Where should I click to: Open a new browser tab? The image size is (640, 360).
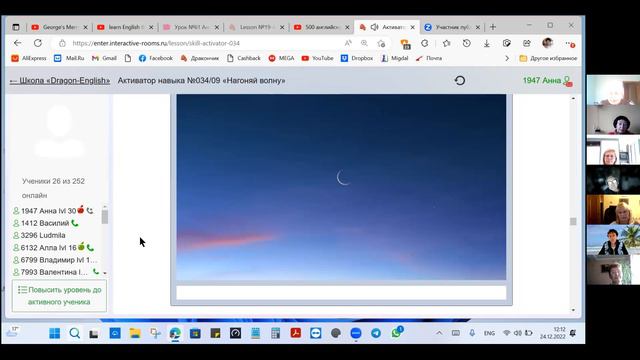point(493,27)
